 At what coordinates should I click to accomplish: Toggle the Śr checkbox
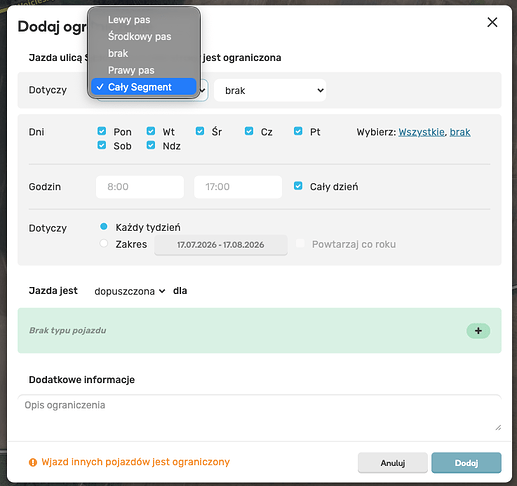(200, 131)
